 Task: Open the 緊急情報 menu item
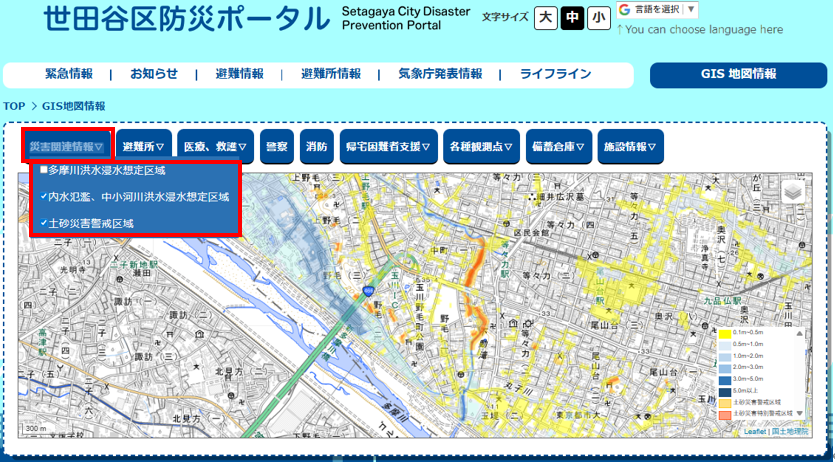pos(69,74)
